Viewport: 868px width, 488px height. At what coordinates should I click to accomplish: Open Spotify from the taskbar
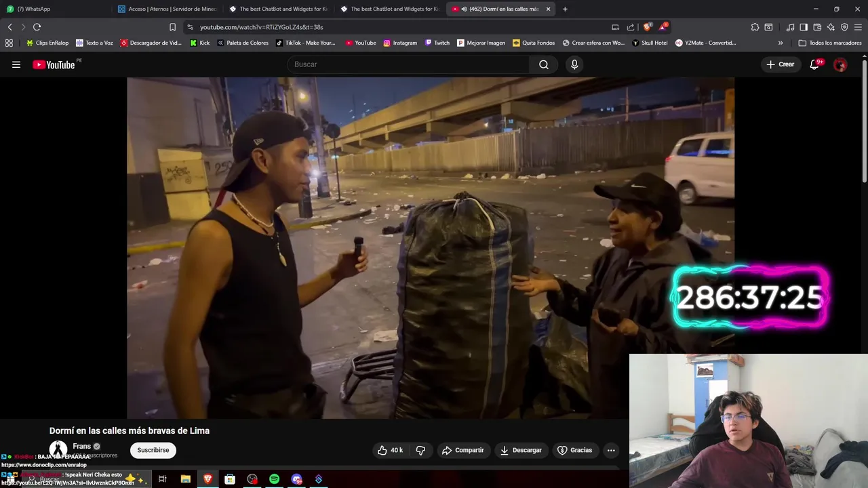274,479
